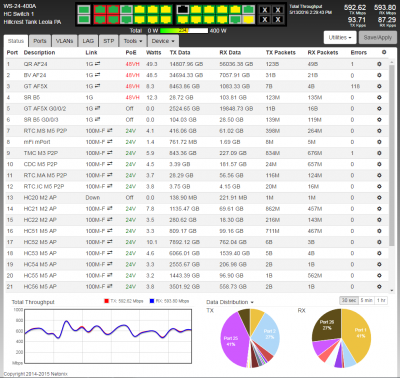400x378 pixels.
Task: Click the first red port in the switch diagram
Action: click(100, 10)
